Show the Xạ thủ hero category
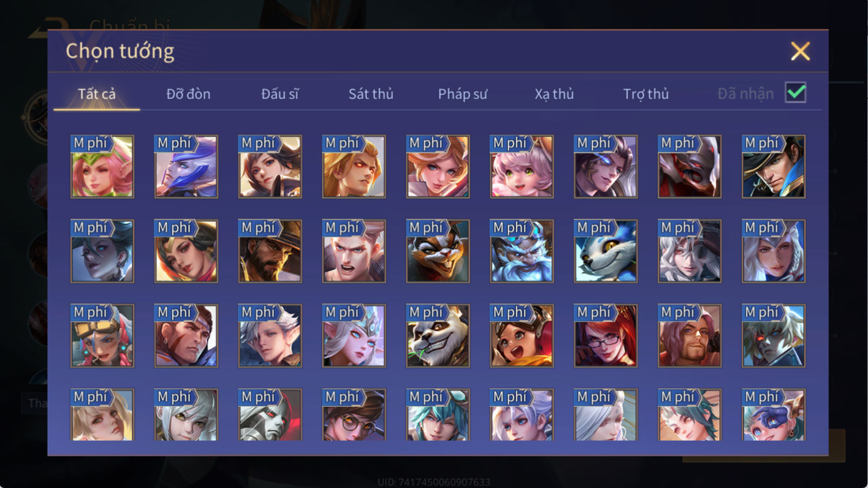Screen dimensions: 868x488 [x=554, y=94]
